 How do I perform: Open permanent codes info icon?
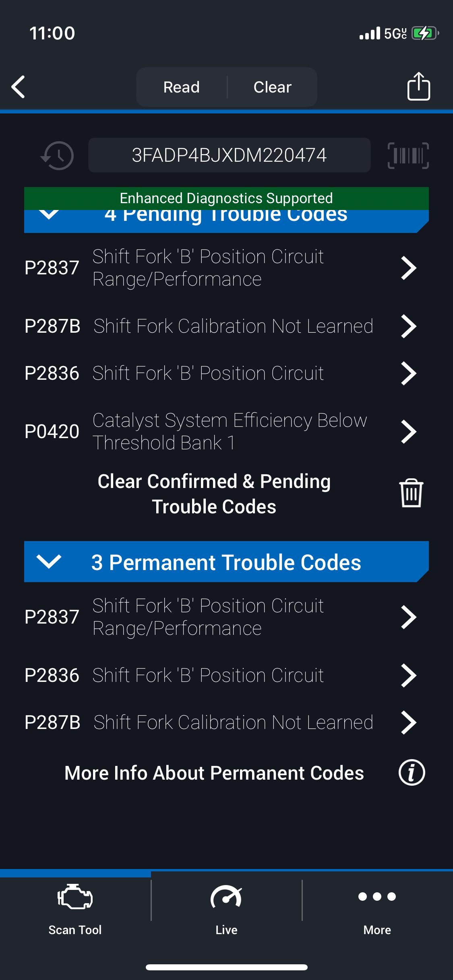pyautogui.click(x=412, y=773)
